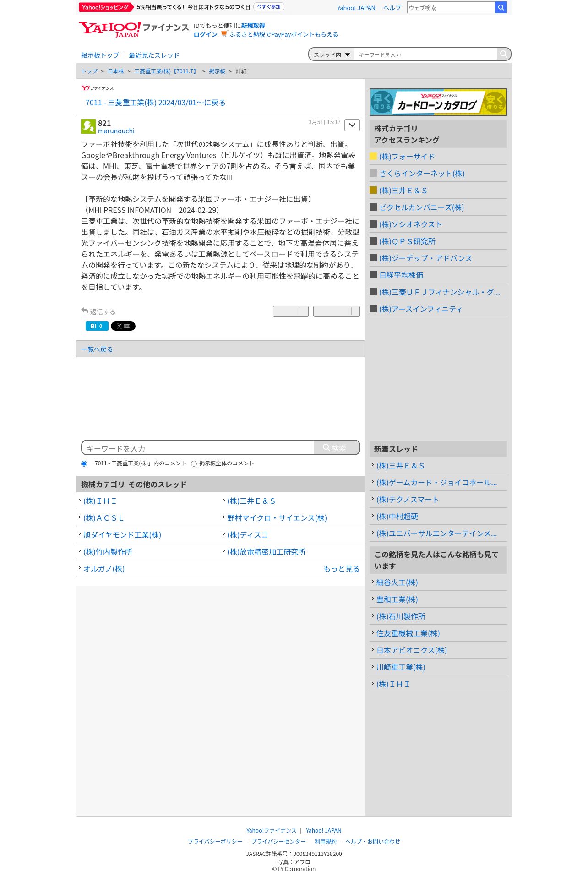
Task: Open 日経平均株価 ranking entry
Action: point(401,275)
